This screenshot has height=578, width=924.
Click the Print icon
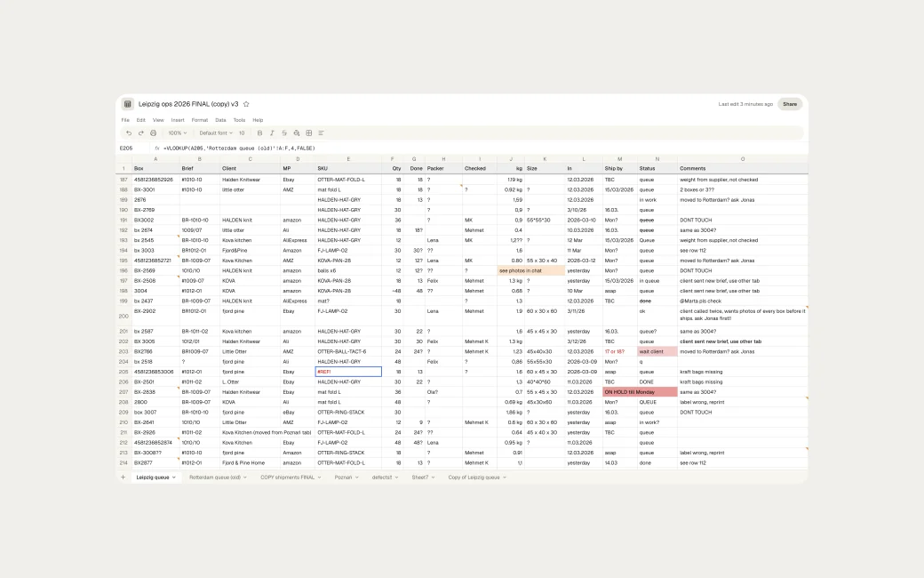[x=153, y=133]
